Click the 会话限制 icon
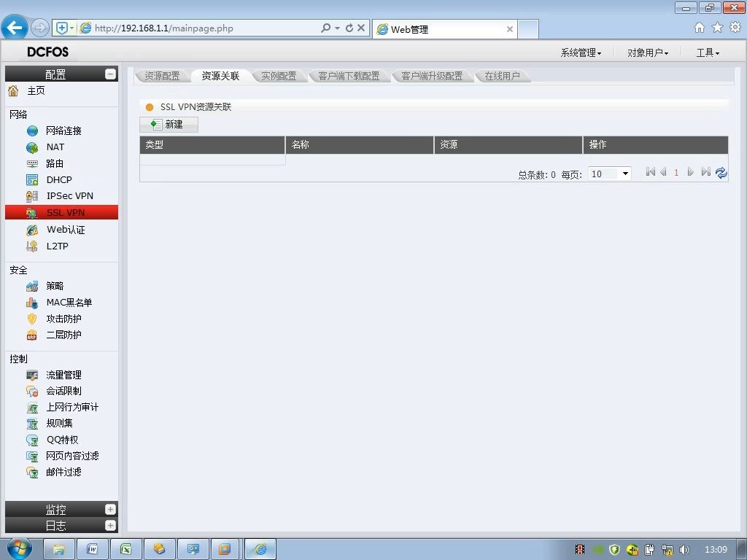The width and height of the screenshot is (747, 560). 32,391
